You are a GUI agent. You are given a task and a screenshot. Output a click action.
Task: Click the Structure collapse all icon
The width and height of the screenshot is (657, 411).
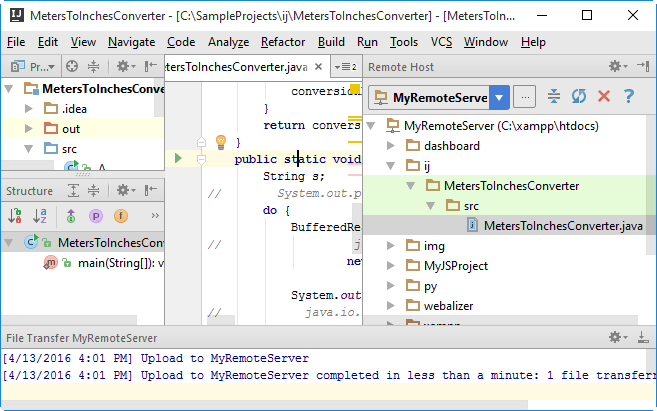(x=93, y=191)
